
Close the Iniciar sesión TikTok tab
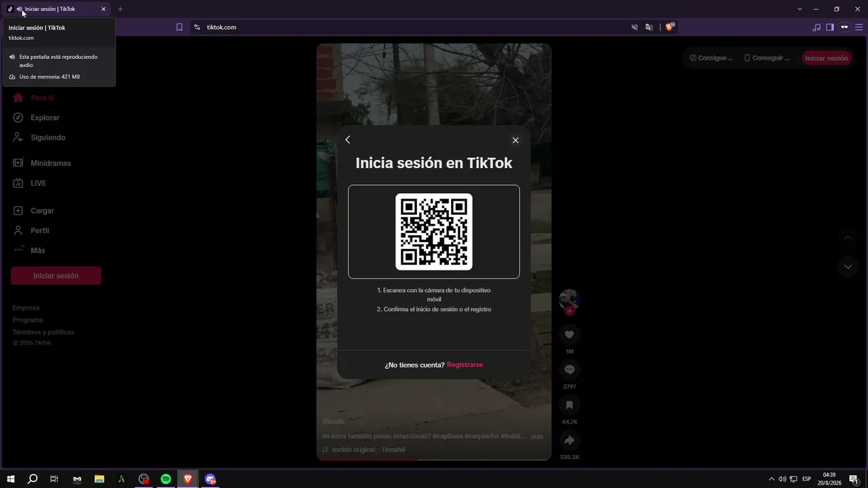pos(104,9)
